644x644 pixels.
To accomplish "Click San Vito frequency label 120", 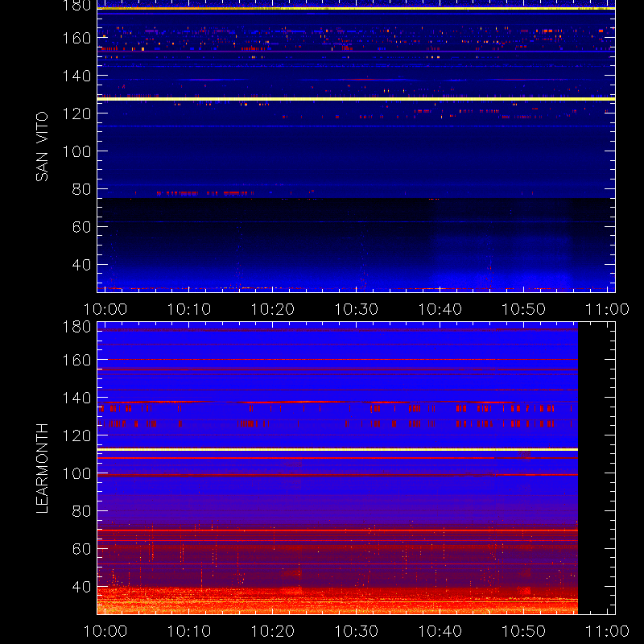I will (x=76, y=114).
